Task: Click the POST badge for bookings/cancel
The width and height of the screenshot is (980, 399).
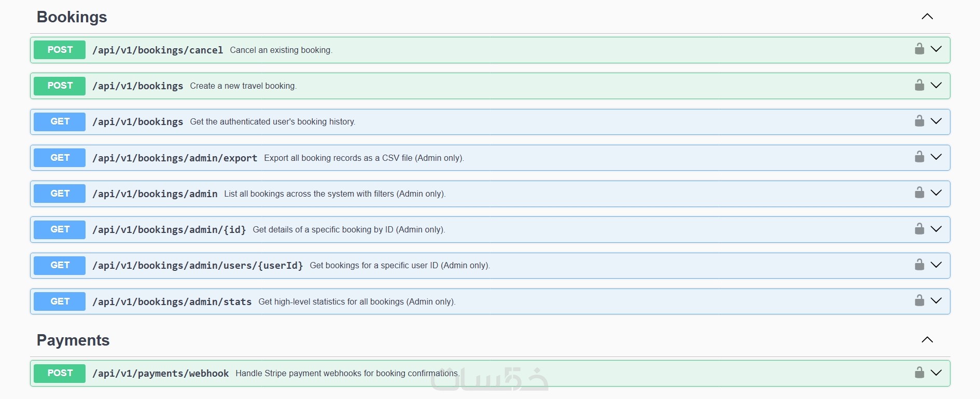Action: click(x=60, y=50)
